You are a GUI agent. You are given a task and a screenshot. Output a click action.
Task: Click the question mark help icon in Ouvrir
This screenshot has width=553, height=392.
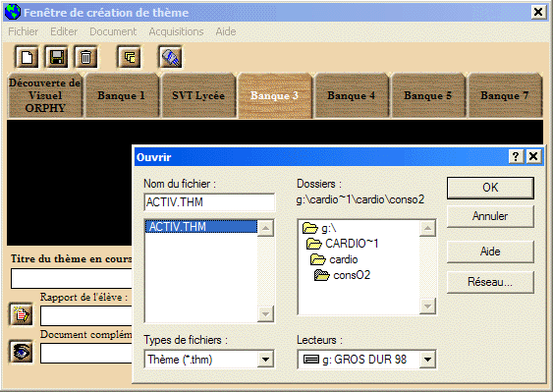pyautogui.click(x=516, y=156)
